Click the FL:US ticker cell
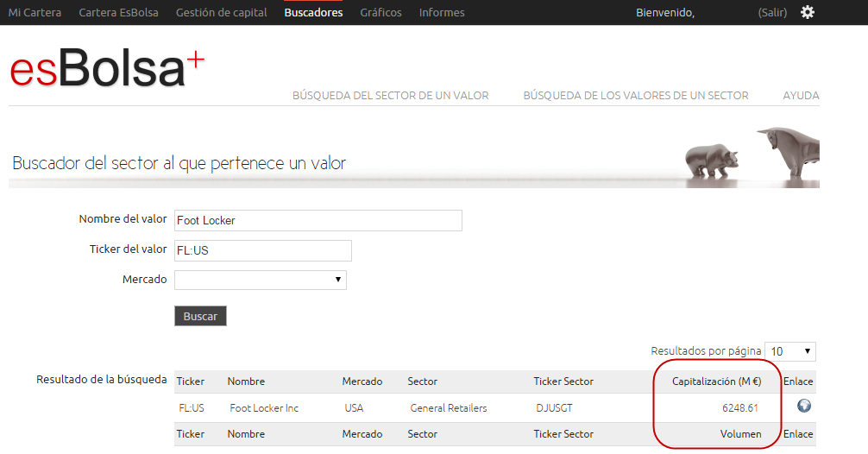 192,408
